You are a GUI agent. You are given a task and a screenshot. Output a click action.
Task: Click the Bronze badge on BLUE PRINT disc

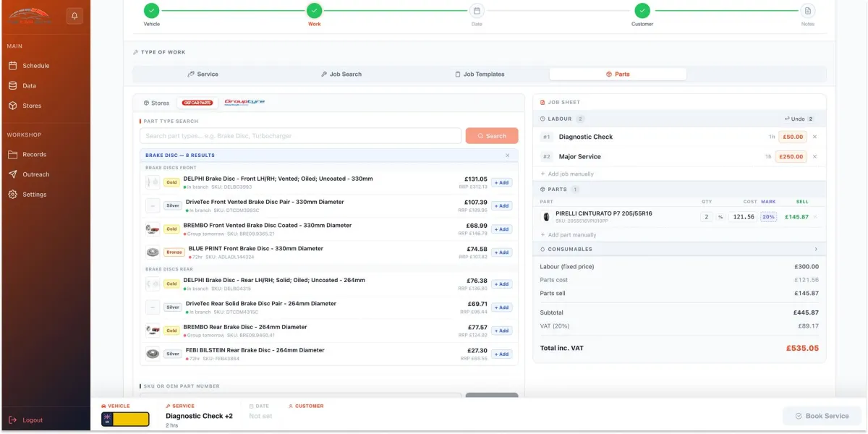point(174,252)
